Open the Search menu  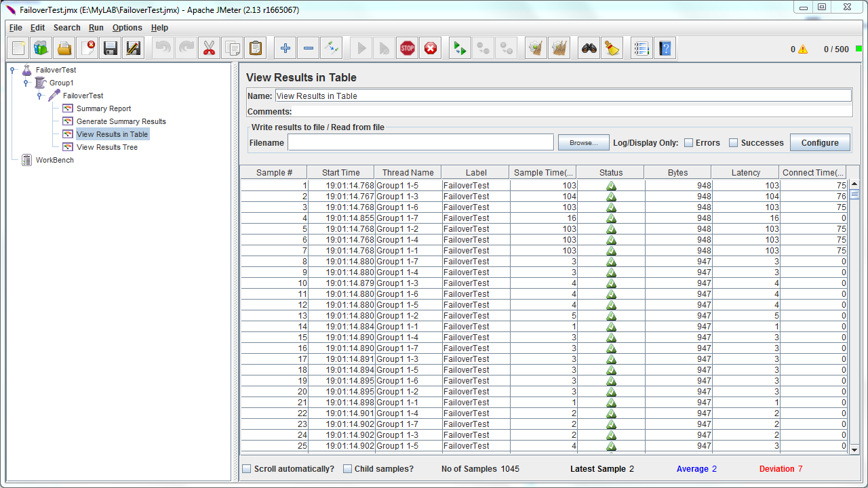pos(67,28)
